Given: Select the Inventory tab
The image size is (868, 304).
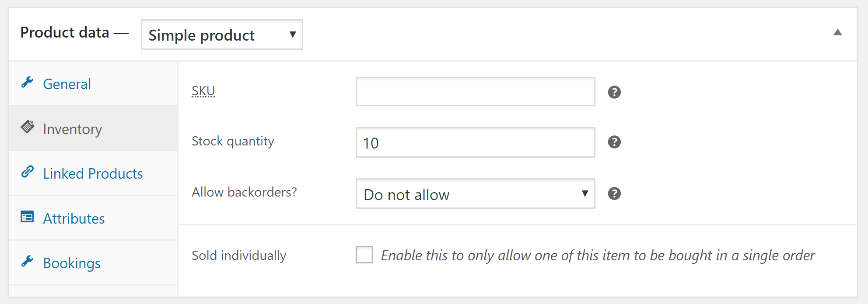Looking at the screenshot, I should [72, 129].
